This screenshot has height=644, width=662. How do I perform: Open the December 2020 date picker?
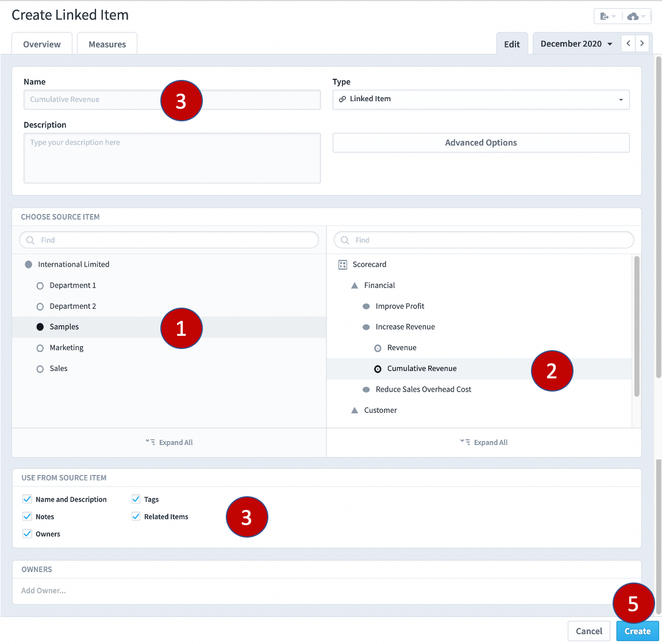pos(575,43)
